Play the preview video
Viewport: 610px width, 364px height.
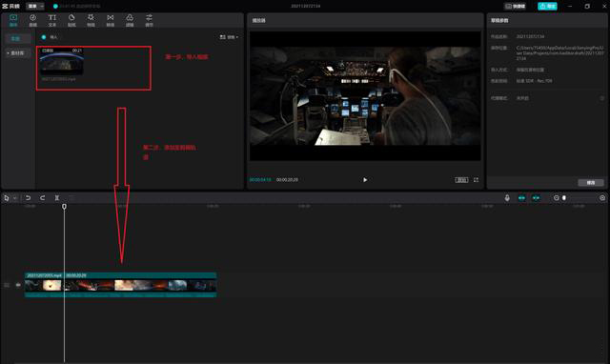[365, 180]
